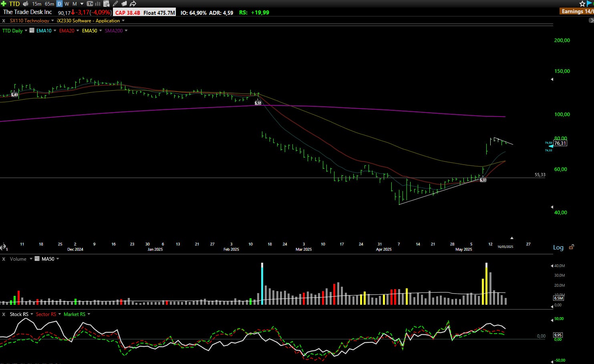Open the calendar data grid icon

(107, 4)
